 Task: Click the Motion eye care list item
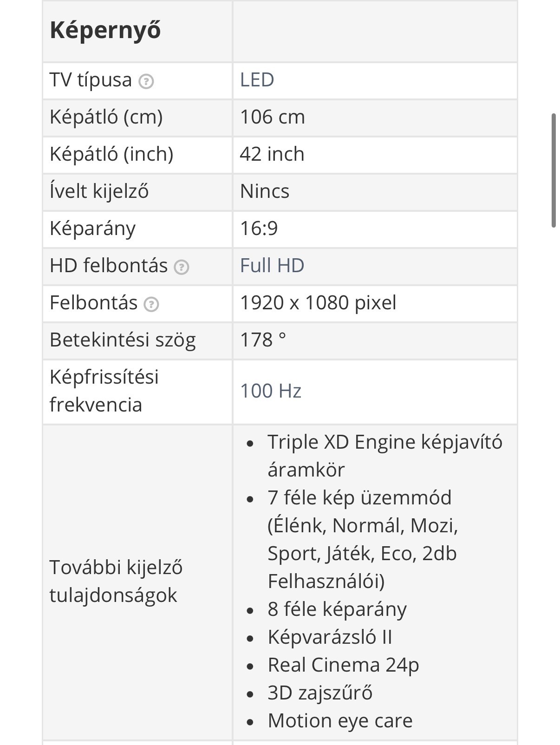340,721
